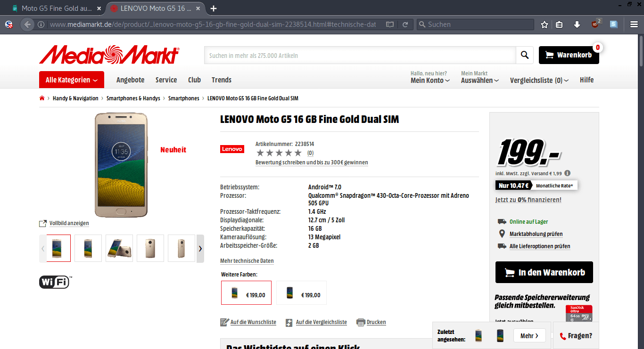Click the red home breadcrumb icon
This screenshot has width=644, height=349.
[42, 98]
